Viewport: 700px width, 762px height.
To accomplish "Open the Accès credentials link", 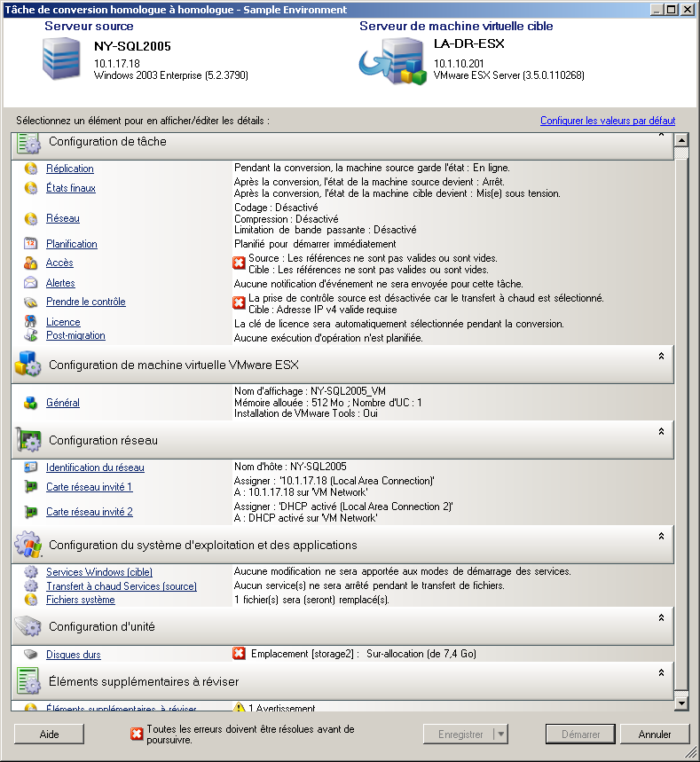I will pyautogui.click(x=59, y=263).
